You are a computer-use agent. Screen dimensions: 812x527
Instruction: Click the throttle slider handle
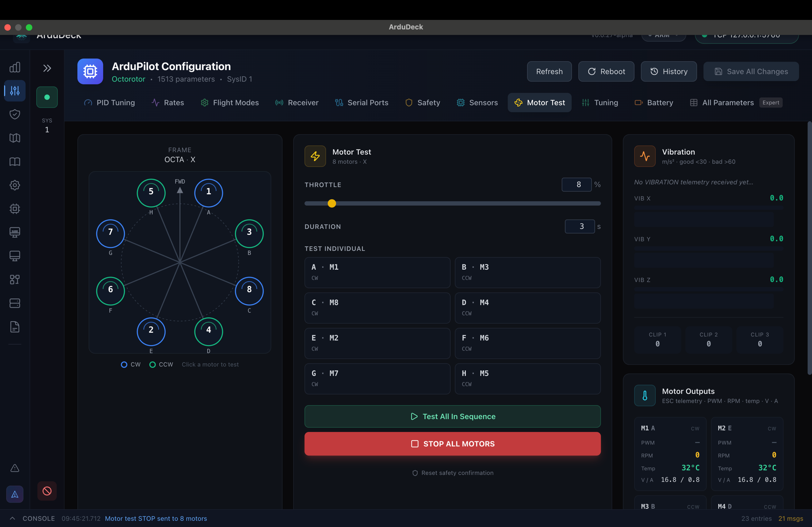pos(332,203)
